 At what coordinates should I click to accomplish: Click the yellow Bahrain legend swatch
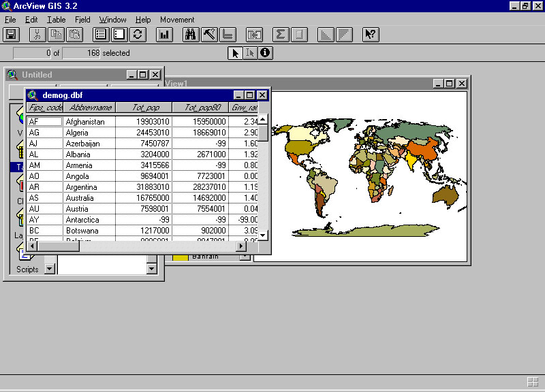[180, 257]
